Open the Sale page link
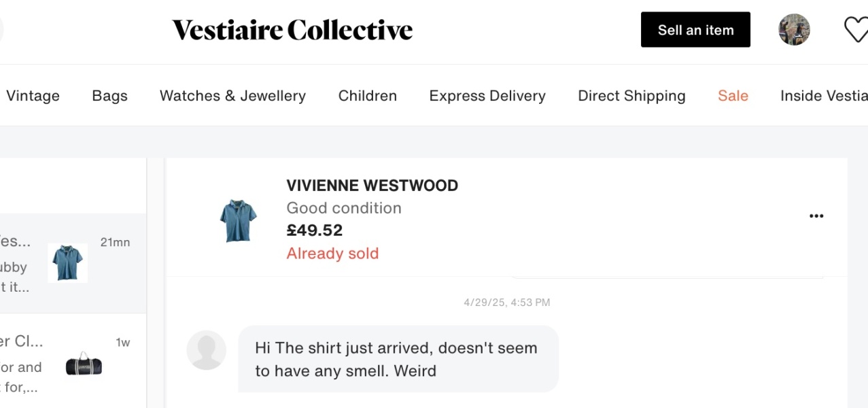The width and height of the screenshot is (868, 408). [x=733, y=96]
